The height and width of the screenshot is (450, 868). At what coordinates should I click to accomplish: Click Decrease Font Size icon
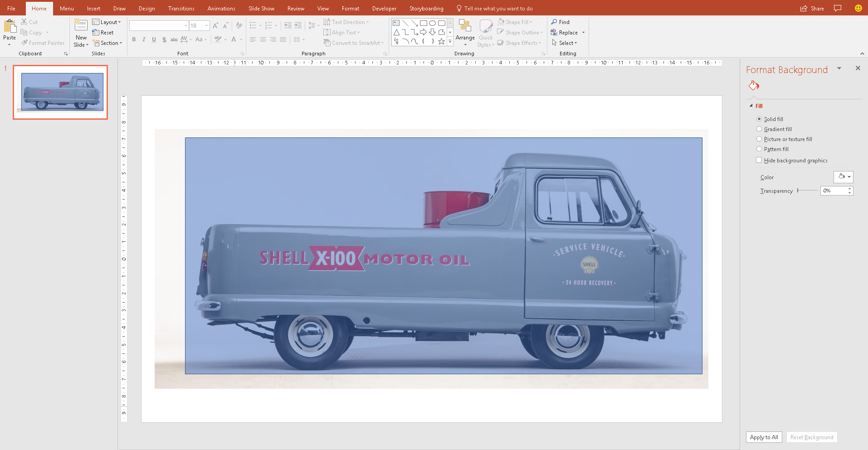tap(225, 26)
